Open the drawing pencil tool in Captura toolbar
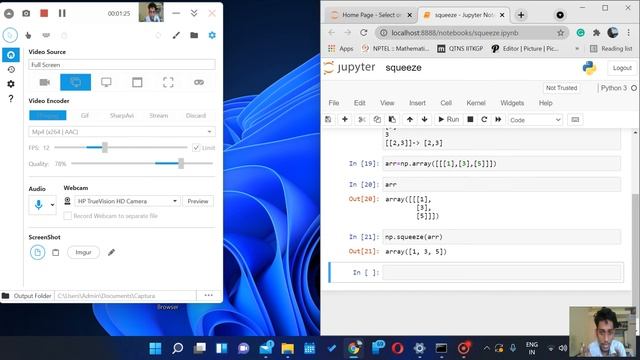Screen dimensions: 640x360 176,36
